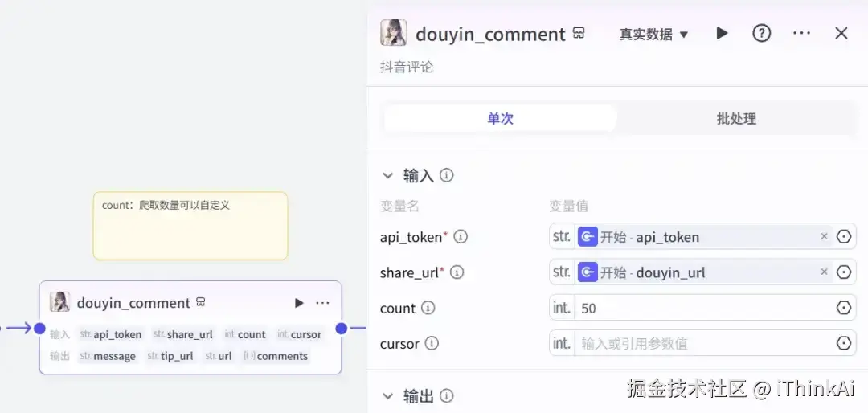Remove the 开始 - api_token reference
The width and height of the screenshot is (868, 413).
tap(825, 236)
